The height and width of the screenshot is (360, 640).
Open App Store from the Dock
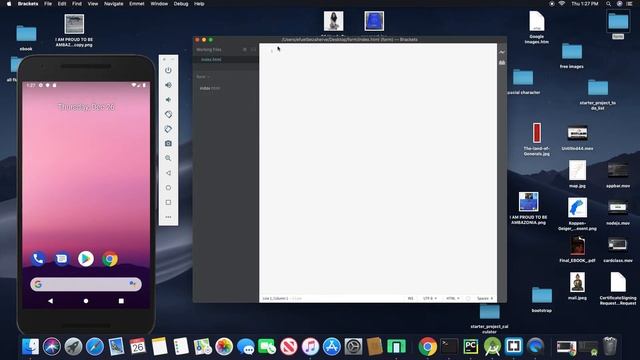[x=331, y=347]
